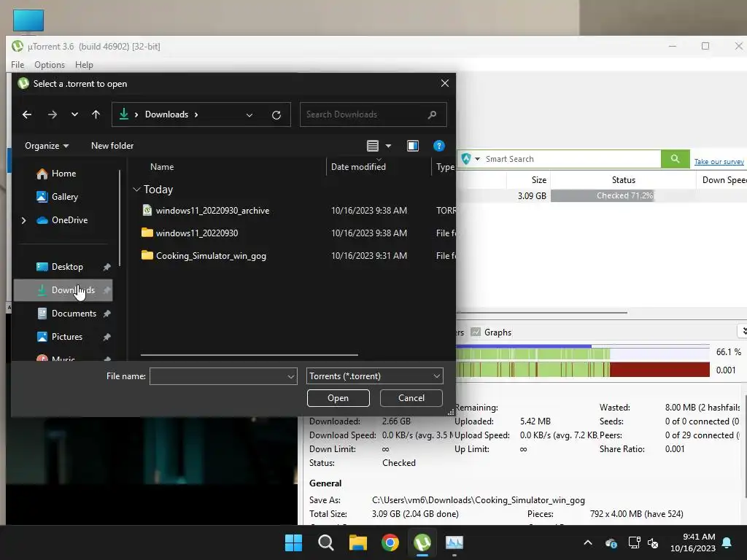747x560 pixels.
Task: Click the muted volume tray icon
Action: [653, 542]
